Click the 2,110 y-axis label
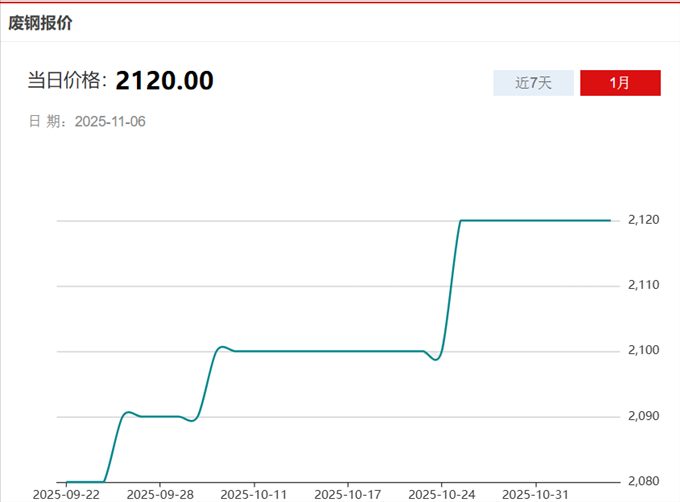Image resolution: width=680 pixels, height=502 pixels. [x=643, y=286]
